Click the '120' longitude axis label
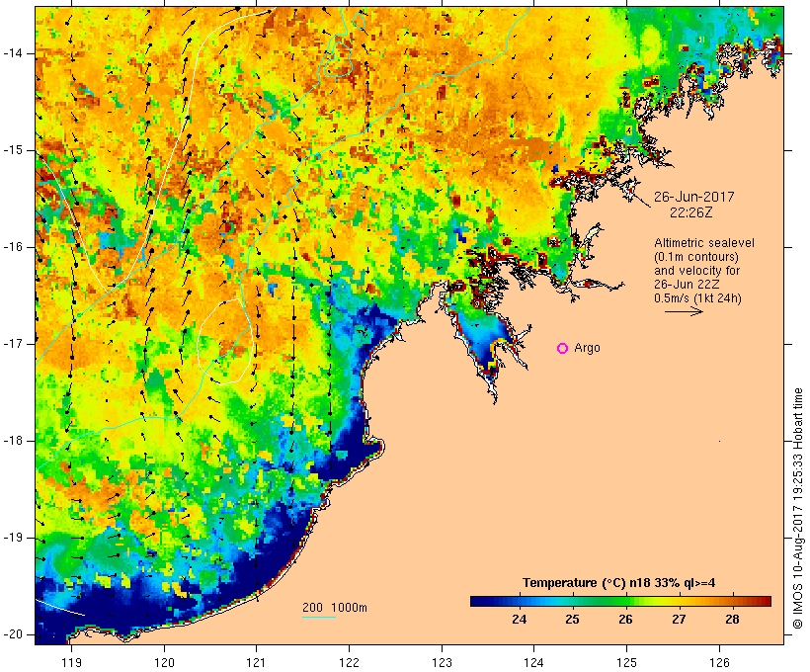 164,663
